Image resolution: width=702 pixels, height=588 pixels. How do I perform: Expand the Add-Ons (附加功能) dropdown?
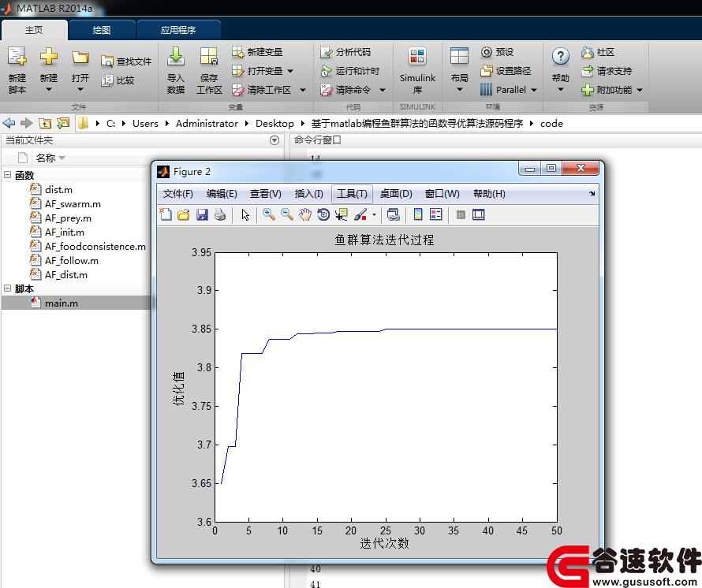(640, 90)
